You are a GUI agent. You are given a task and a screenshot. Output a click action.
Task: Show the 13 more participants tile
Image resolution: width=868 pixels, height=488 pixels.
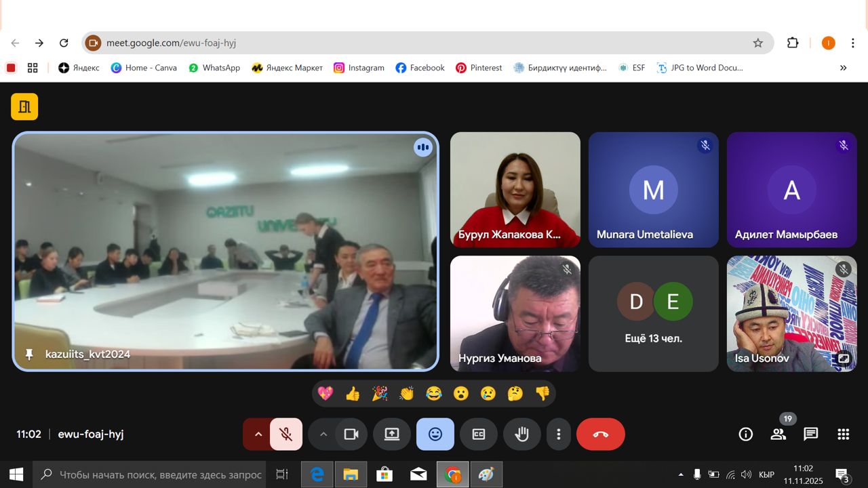653,313
